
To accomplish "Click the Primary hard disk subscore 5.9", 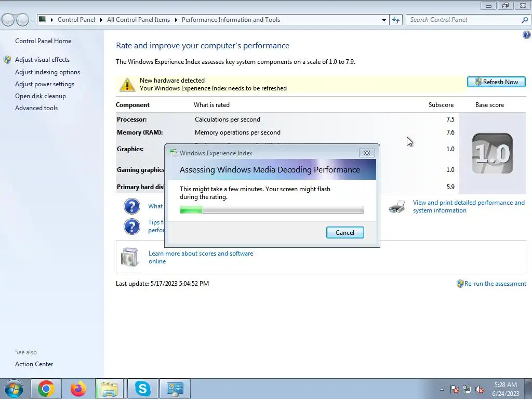I will [x=450, y=187].
